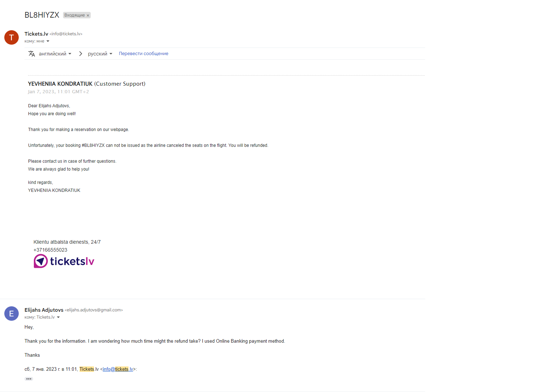Click the BL8HIYZX email subject
The image size is (553, 392).
point(42,15)
